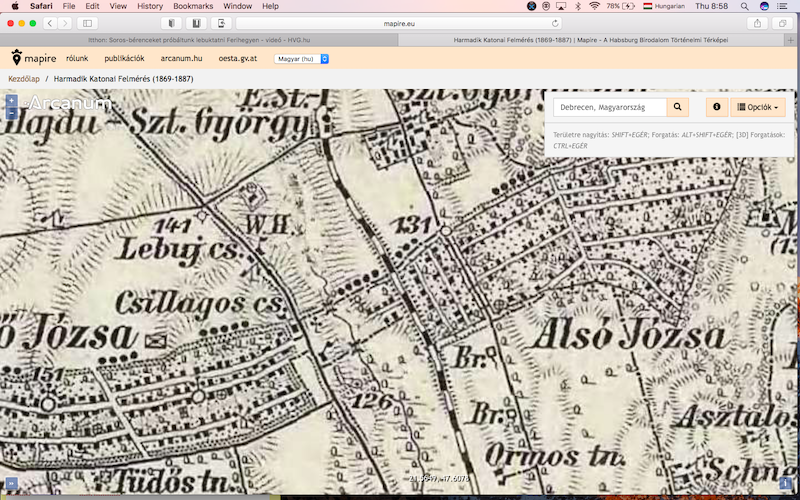Image resolution: width=800 pixels, height=500 pixels.
Task: Open the Bookmarks menu
Action: pos(193,6)
